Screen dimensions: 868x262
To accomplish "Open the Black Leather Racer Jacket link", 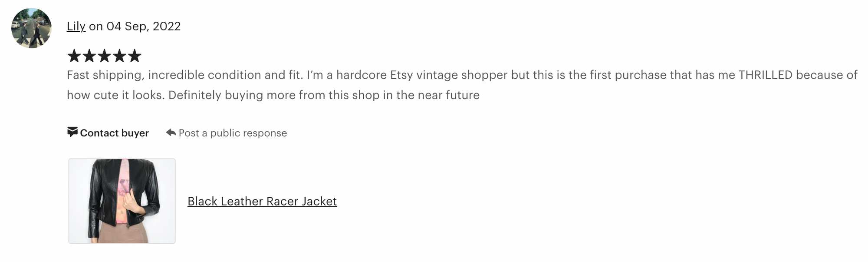I will 262,201.
